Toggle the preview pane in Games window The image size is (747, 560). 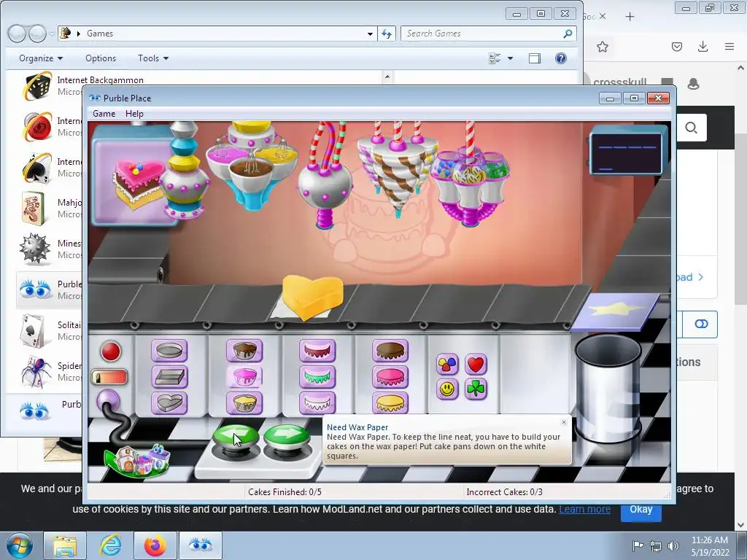[535, 58]
